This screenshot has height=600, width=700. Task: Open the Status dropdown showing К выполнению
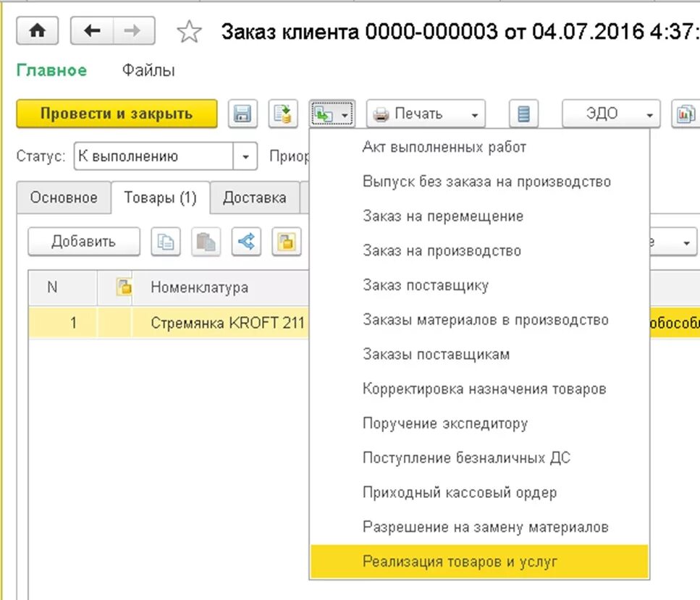pos(245,156)
